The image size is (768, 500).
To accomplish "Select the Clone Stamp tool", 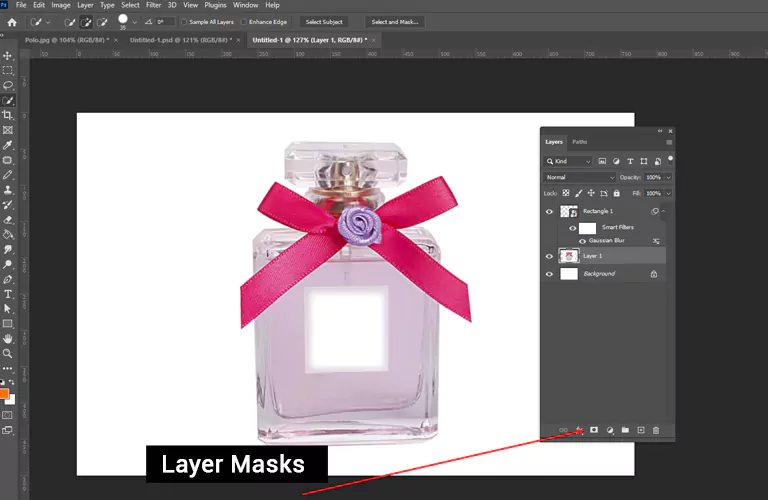I will pos(7,190).
